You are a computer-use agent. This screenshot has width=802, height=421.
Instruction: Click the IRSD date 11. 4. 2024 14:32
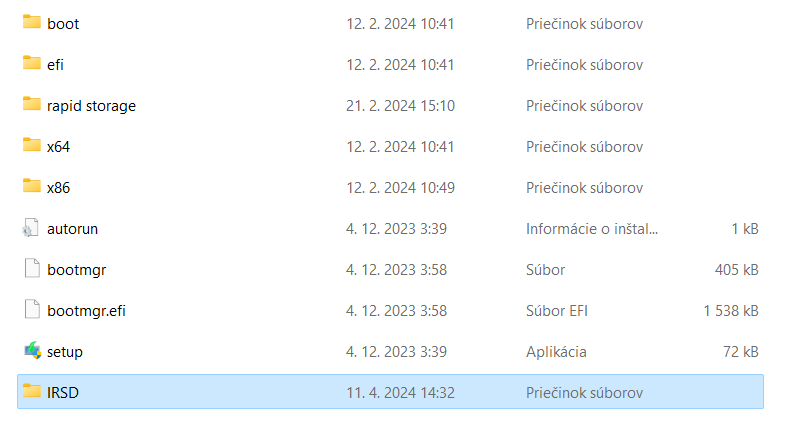coord(400,393)
